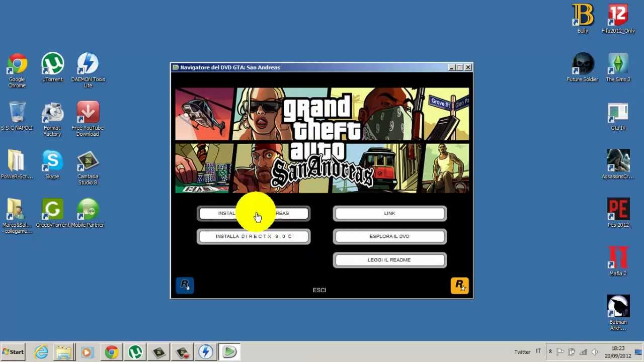Image resolution: width=644 pixels, height=362 pixels.
Task: Select the Free YouTube Download icon
Action: 88,119
